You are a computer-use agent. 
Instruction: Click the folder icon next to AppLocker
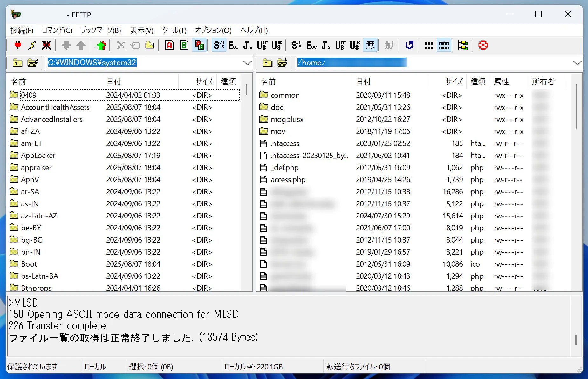(x=14, y=155)
